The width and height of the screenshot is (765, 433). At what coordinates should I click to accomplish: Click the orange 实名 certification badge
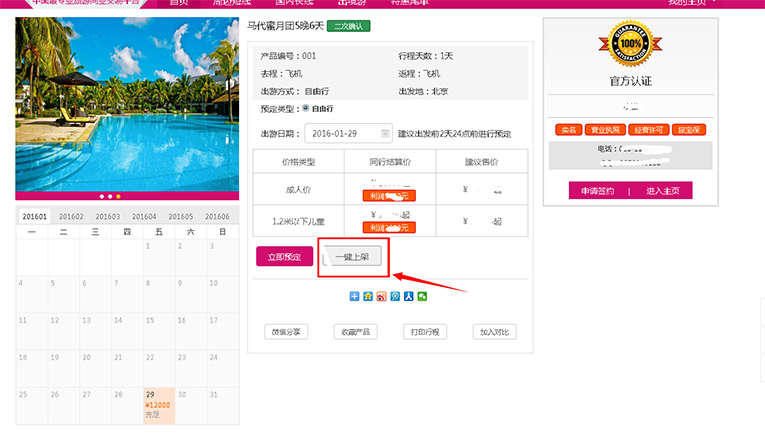568,130
